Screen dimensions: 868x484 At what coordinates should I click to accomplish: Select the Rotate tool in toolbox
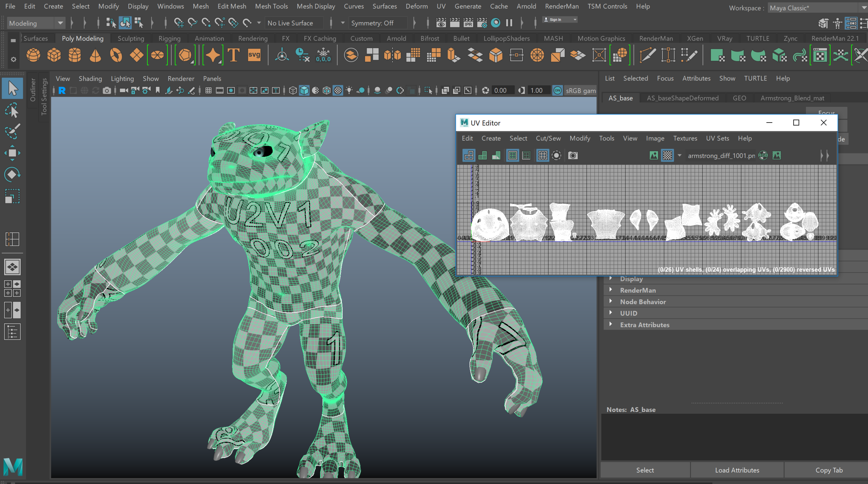pyautogui.click(x=12, y=174)
